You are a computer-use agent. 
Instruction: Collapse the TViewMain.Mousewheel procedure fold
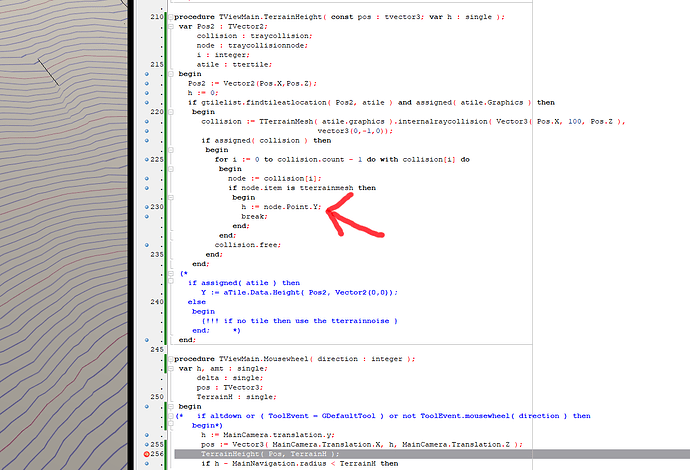[x=171, y=359]
